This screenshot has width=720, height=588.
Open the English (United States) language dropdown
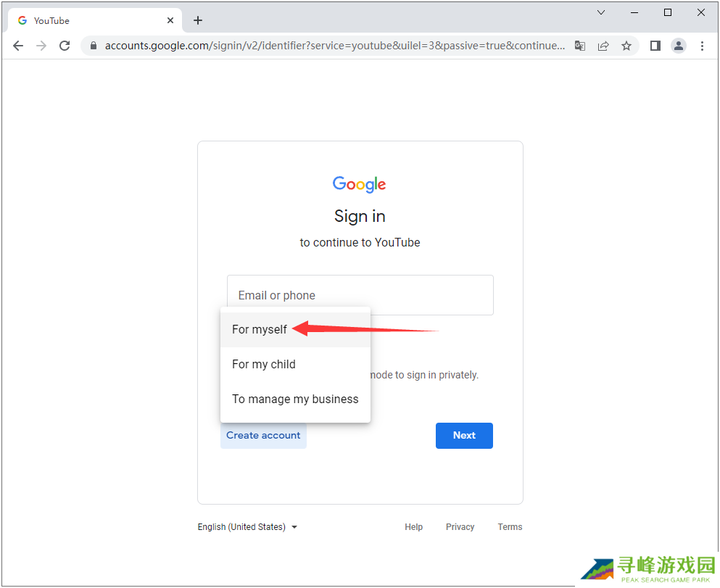pyautogui.click(x=247, y=527)
